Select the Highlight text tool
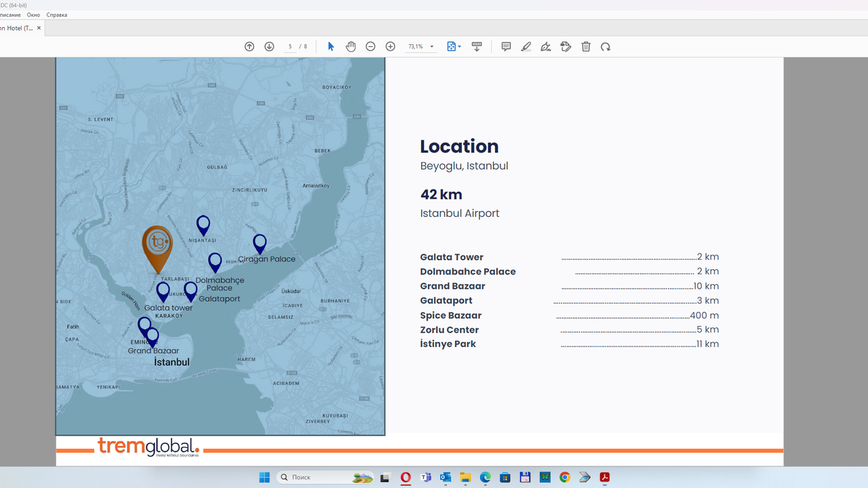The image size is (868, 488). (x=526, y=47)
